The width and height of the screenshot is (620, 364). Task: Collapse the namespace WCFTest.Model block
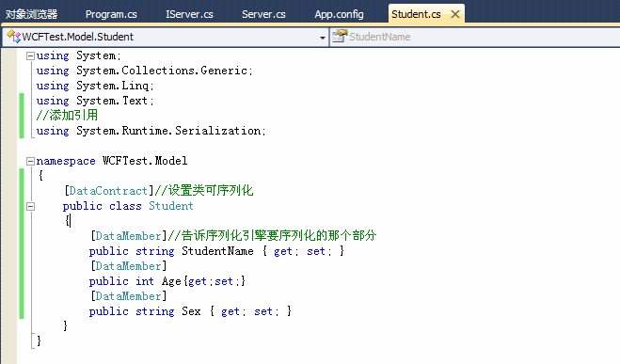(x=30, y=161)
